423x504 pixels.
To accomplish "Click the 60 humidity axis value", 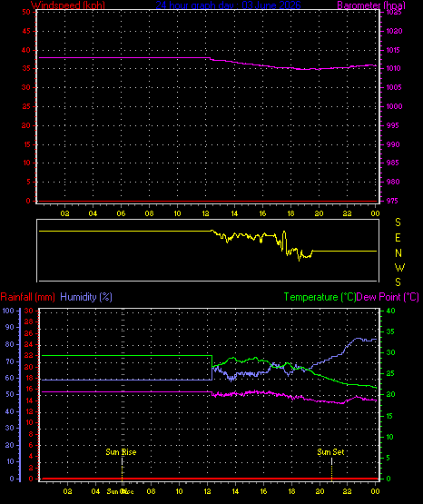I will point(10,378).
